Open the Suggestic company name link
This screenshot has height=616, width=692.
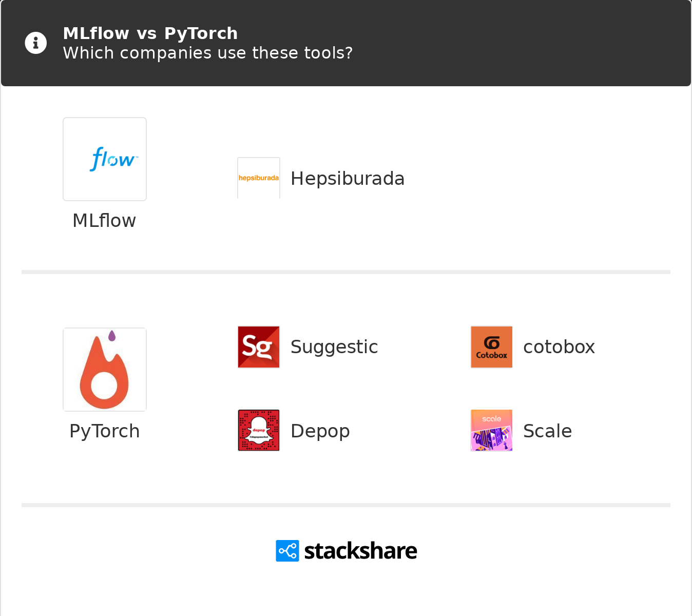[x=334, y=347]
